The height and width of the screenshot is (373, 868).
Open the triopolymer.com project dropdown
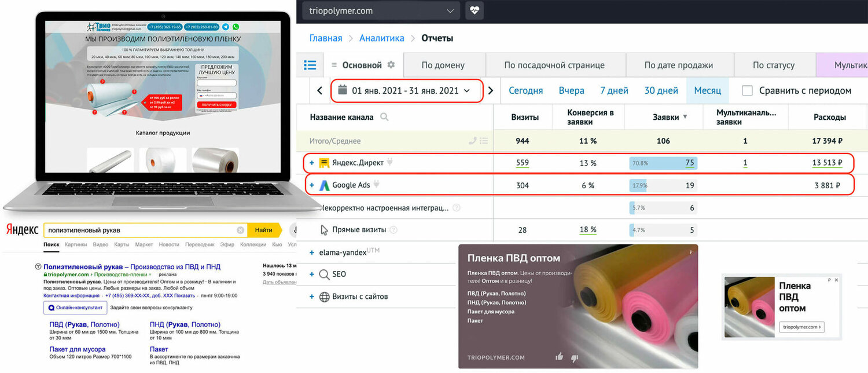coord(382,10)
